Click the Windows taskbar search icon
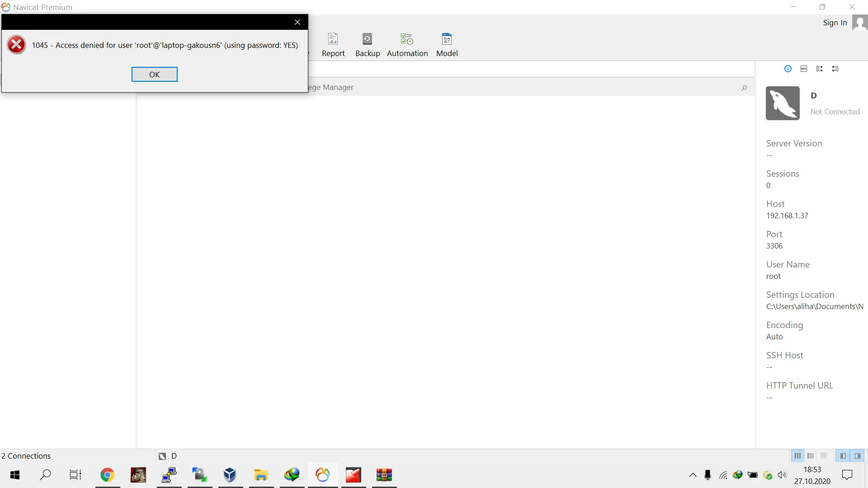This screenshot has width=868, height=488. click(45, 475)
